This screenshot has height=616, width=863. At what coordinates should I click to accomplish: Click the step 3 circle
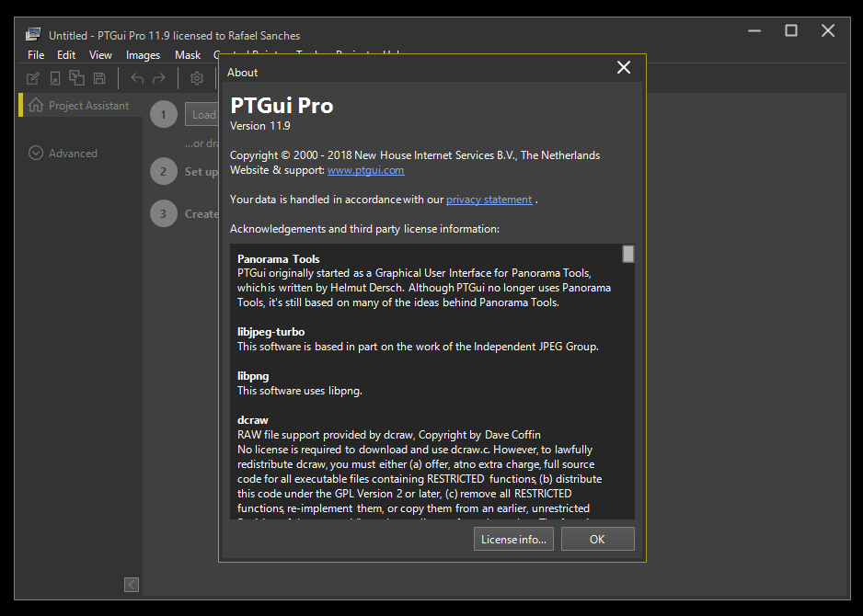[164, 213]
